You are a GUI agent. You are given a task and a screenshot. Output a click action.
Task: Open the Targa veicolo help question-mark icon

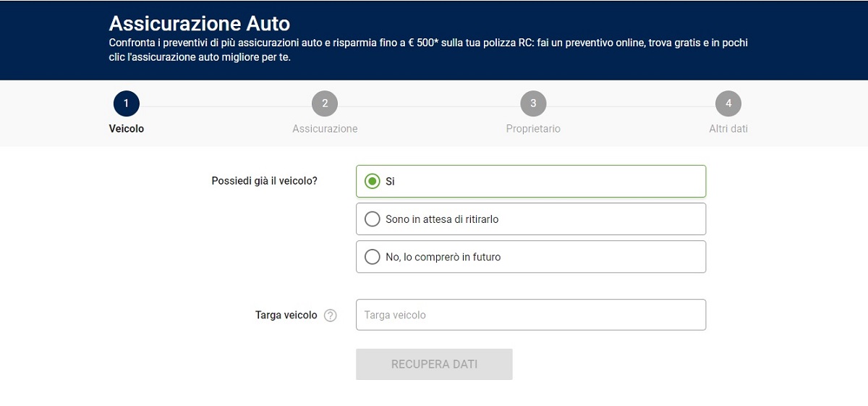click(x=331, y=316)
